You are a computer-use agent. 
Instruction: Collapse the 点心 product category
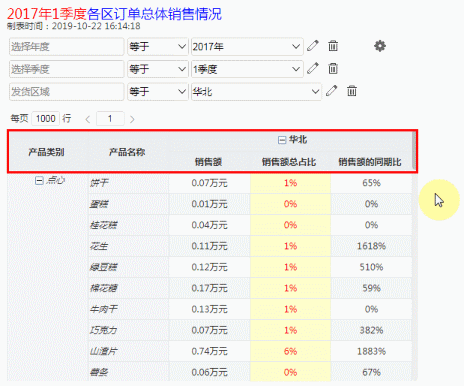point(39,181)
